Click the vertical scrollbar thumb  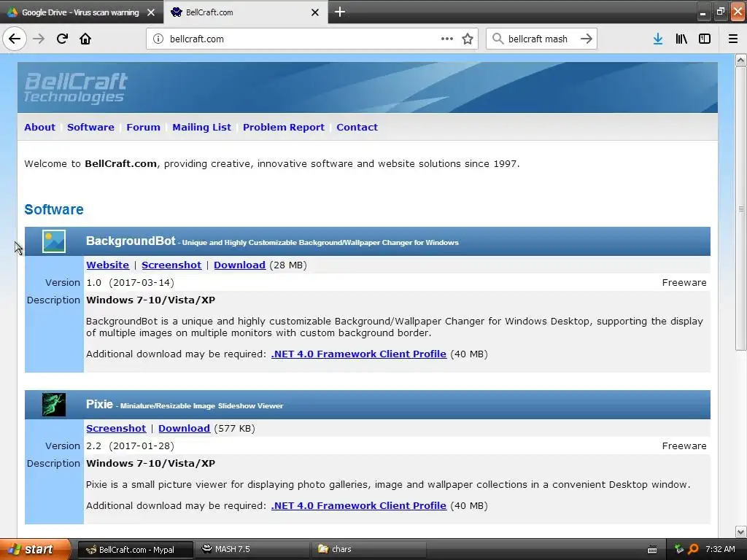[x=740, y=209]
